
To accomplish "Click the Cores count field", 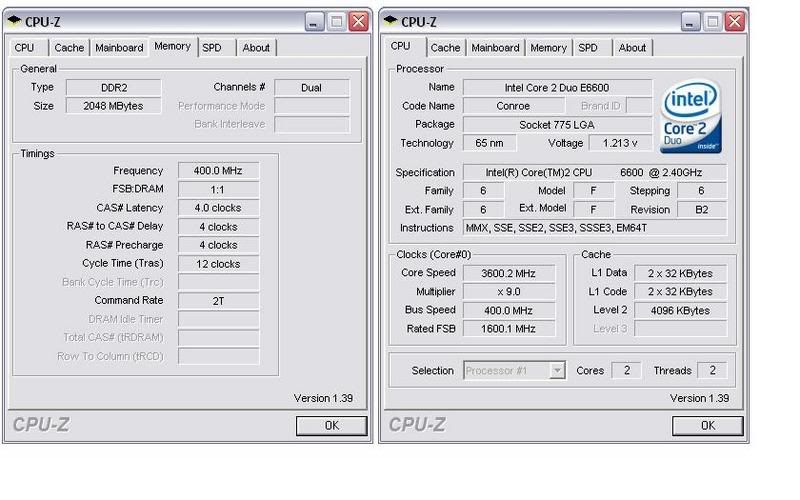I will [x=627, y=370].
